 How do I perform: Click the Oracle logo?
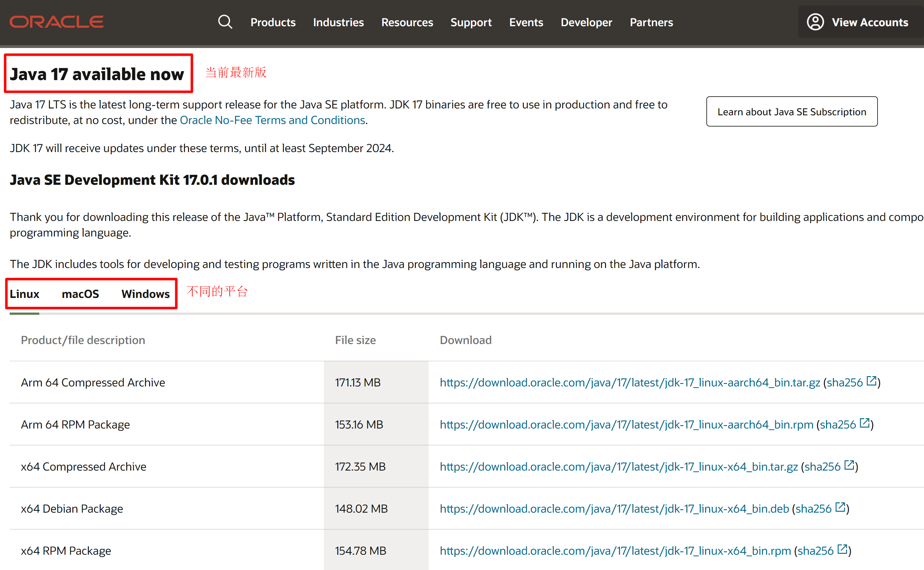pos(56,22)
